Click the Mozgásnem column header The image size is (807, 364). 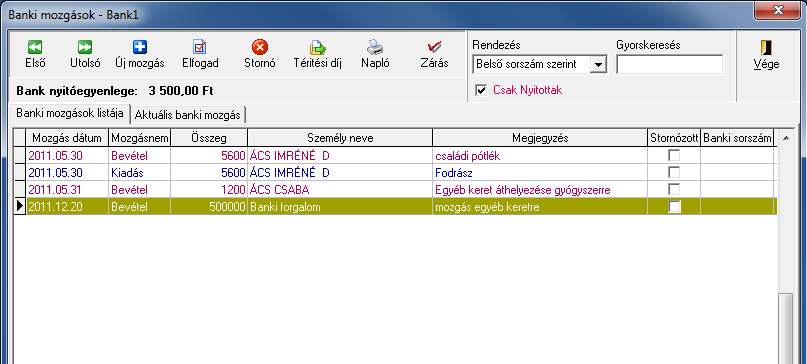tap(139, 137)
